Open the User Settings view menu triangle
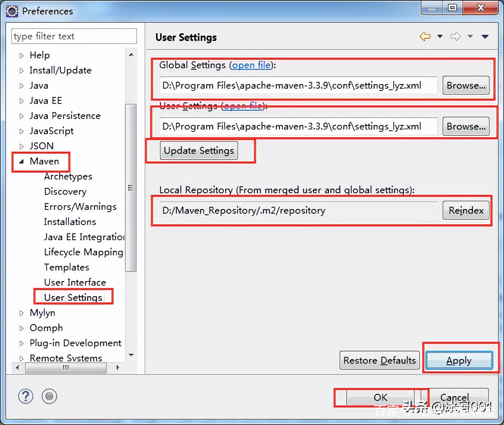Image resolution: width=504 pixels, height=425 pixels. point(485,36)
